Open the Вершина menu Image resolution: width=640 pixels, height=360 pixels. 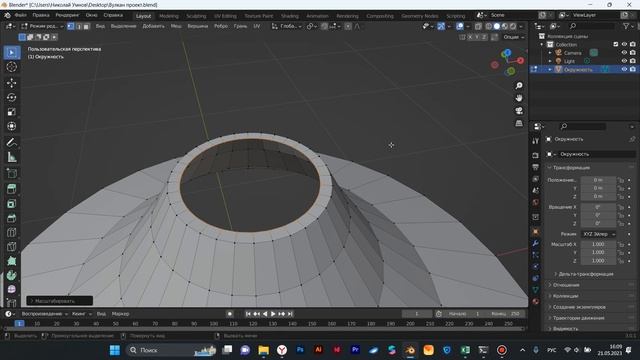click(198, 26)
